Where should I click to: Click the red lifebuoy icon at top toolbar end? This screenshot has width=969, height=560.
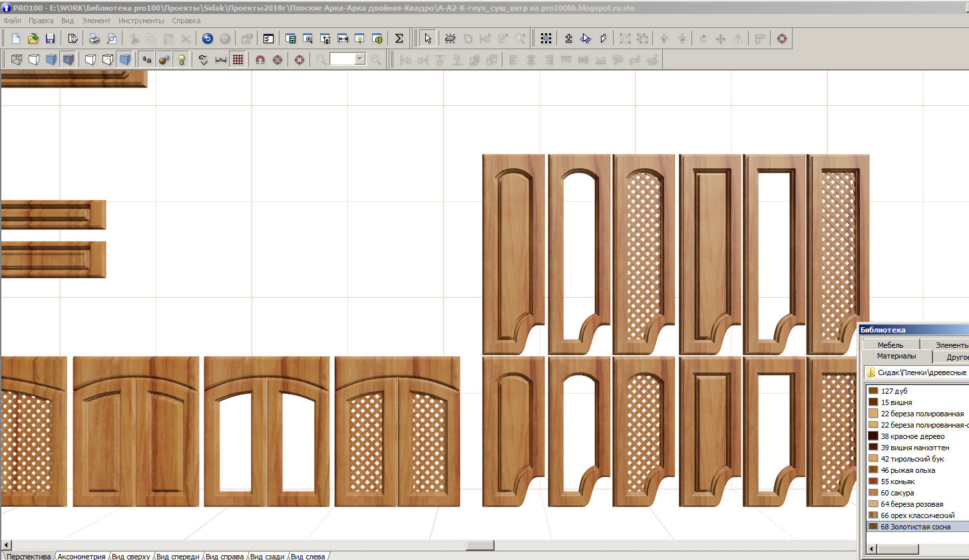coord(782,39)
